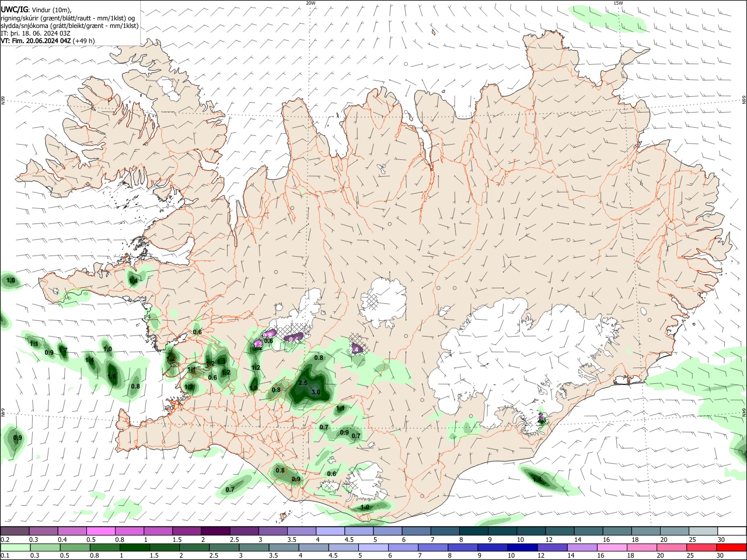747x560 pixels.
Task: Click the bottom-row legend swatch labeled 2.5
Action: coord(224,547)
